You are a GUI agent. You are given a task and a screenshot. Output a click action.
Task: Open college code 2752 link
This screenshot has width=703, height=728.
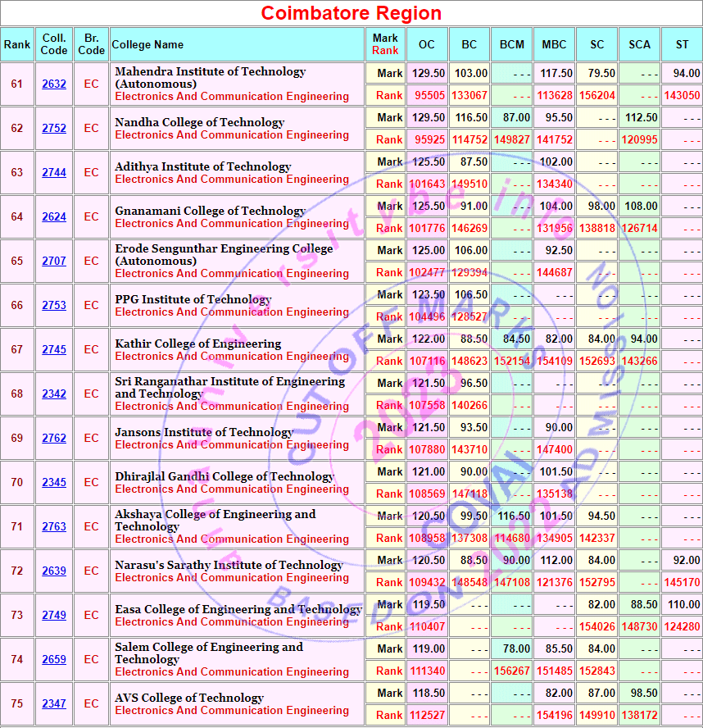pyautogui.click(x=54, y=129)
